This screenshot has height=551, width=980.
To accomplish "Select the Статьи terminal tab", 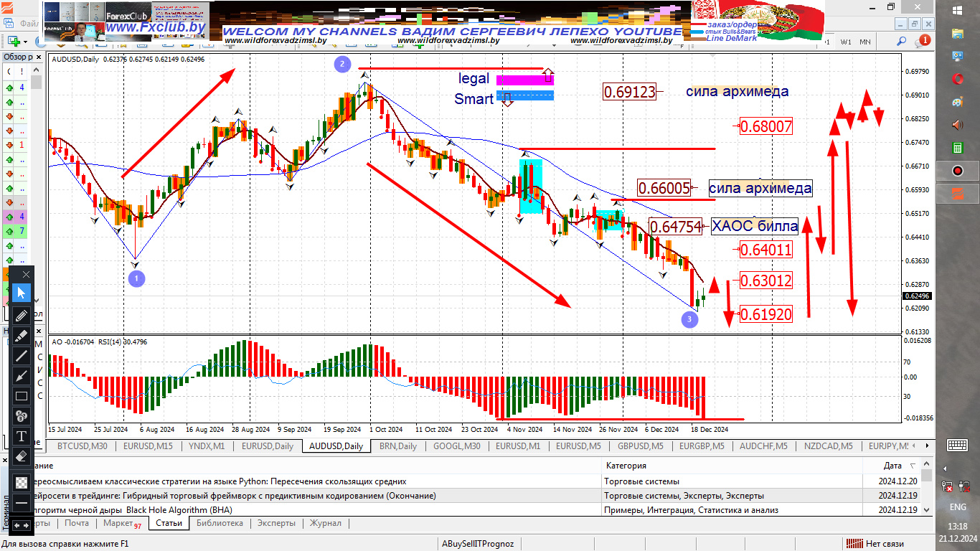I will click(169, 524).
